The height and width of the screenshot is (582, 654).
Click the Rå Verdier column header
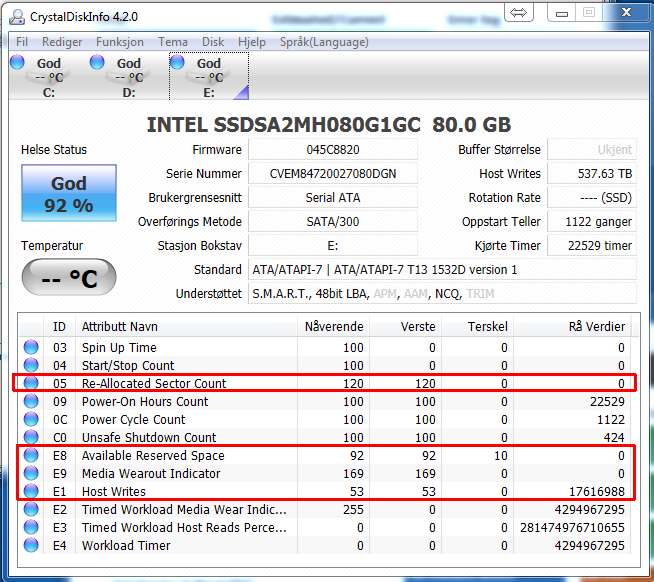click(572, 326)
